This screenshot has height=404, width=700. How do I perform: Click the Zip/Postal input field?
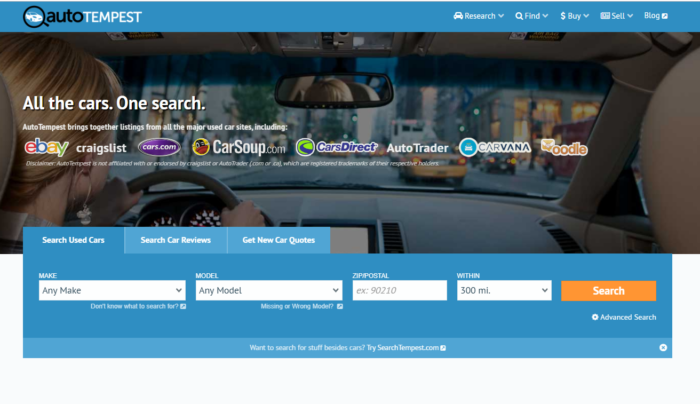[400, 291]
